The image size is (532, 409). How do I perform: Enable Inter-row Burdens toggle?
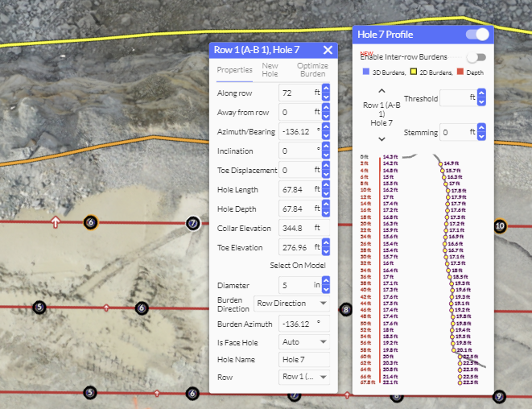[476, 57]
